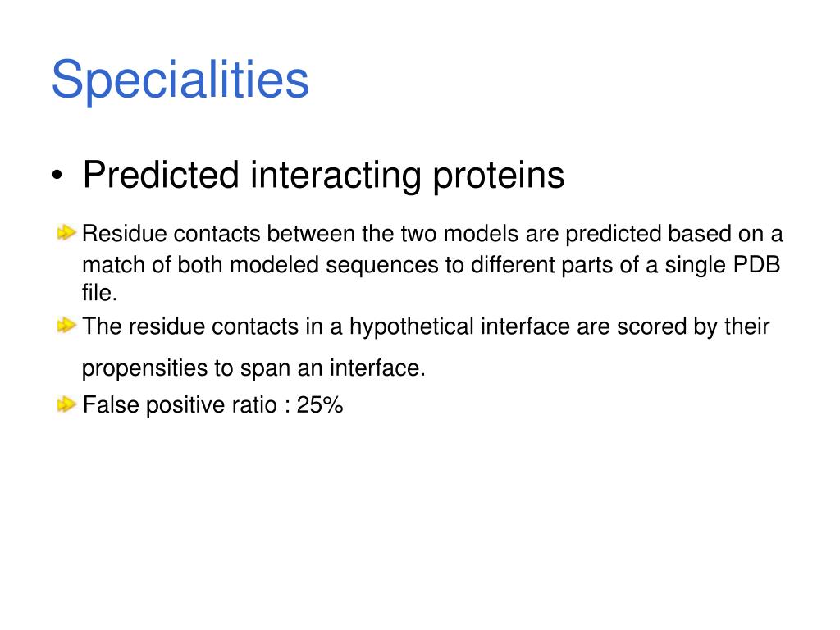Viewport: 840px width, 630px height.
Task: Click the words 'Residue contacts' starting the first bullet
Action: tap(171, 234)
